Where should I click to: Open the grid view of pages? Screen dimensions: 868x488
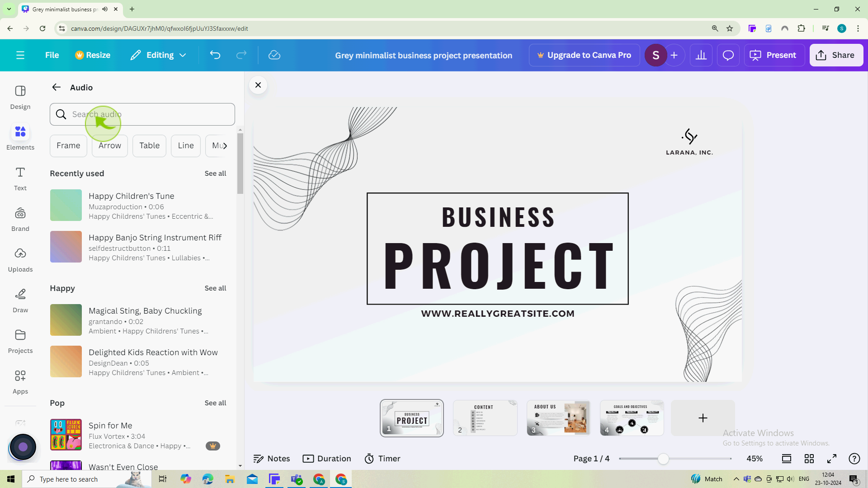(809, 459)
